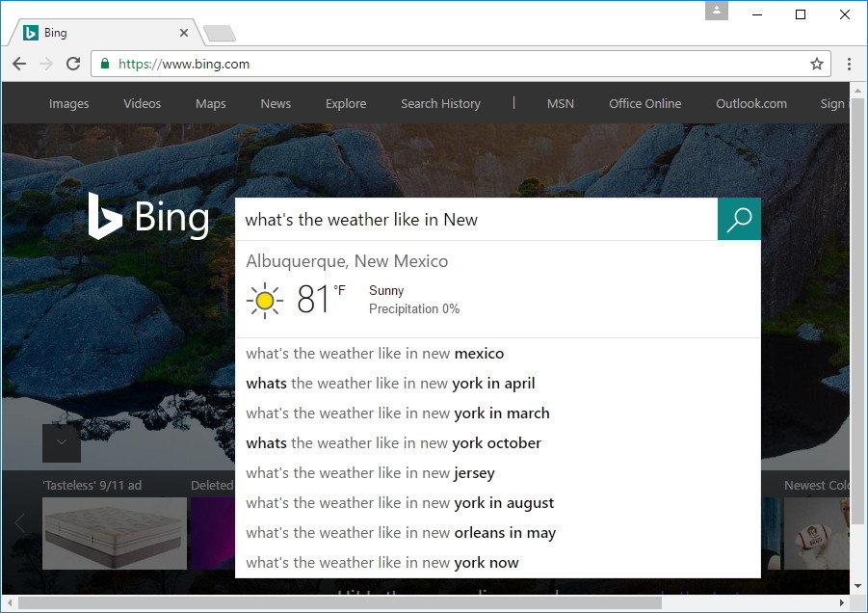Screen dimensions: 868x613
Task: Click the 81 °F temperature reading
Action: click(x=321, y=299)
